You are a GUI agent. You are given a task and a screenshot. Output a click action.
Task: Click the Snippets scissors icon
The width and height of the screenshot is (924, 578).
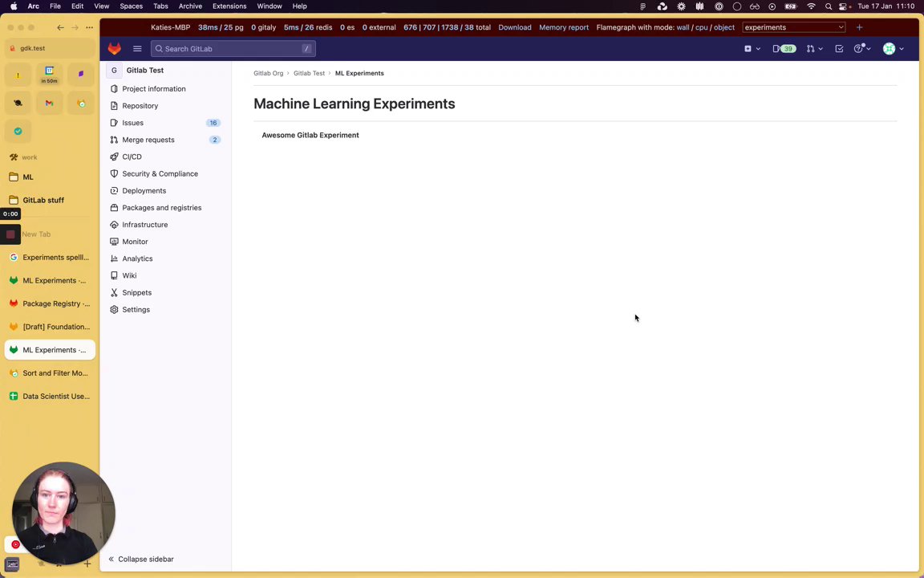coord(115,292)
